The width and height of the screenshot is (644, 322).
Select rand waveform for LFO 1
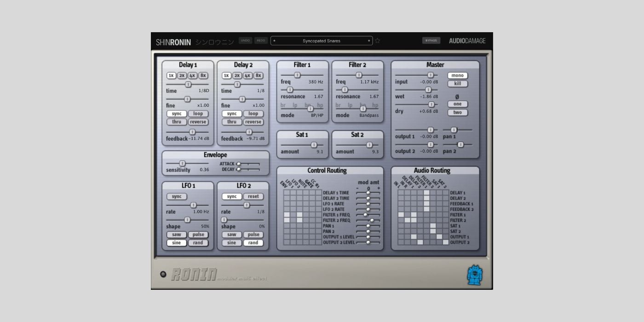[198, 243]
